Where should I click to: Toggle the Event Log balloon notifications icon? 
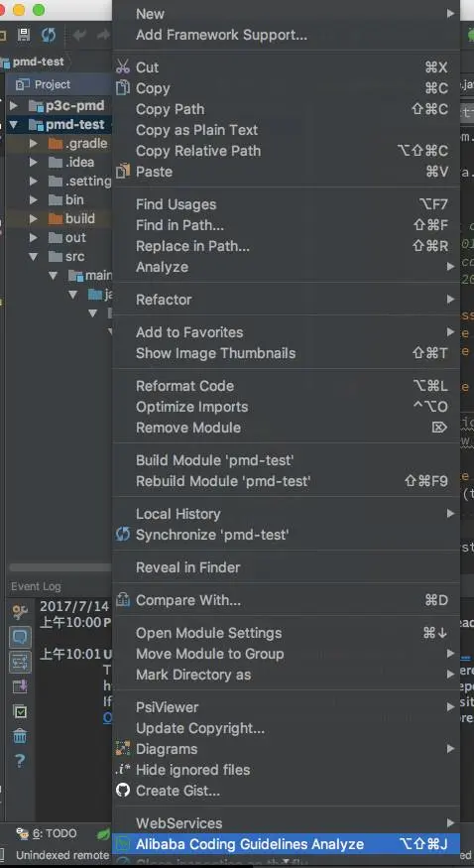click(x=20, y=637)
